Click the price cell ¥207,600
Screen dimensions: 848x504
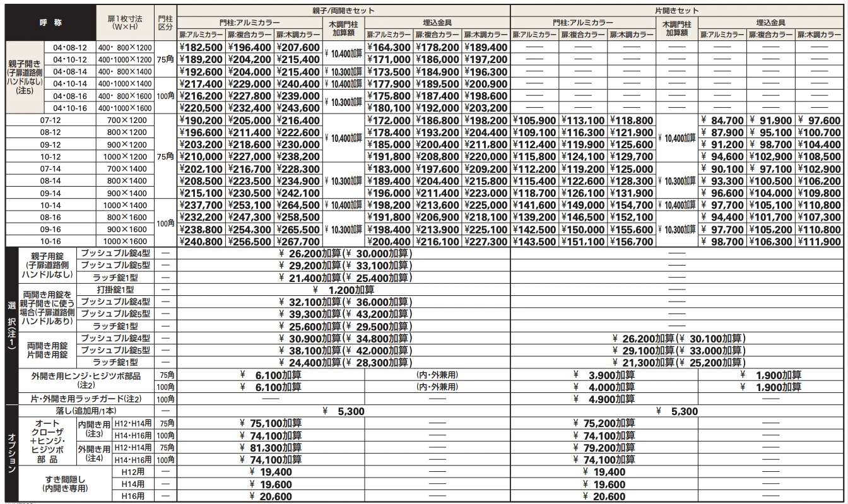tap(298, 48)
